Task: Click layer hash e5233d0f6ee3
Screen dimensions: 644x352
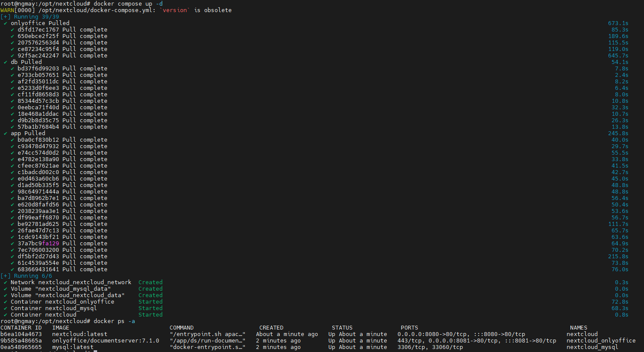Action: tap(38, 88)
